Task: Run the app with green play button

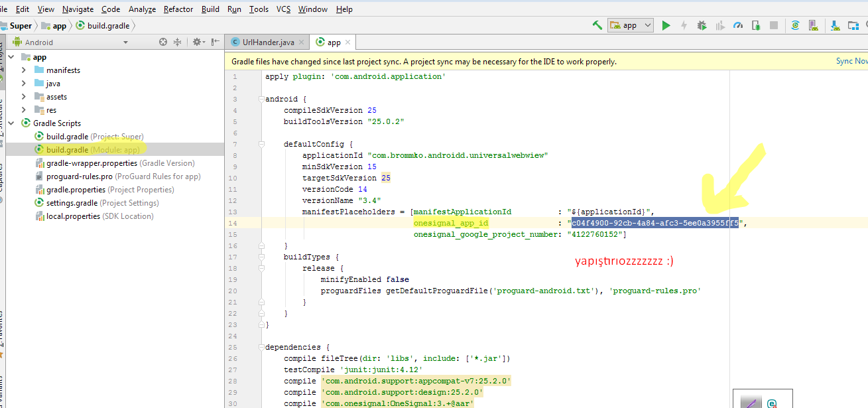Action: pyautogui.click(x=666, y=25)
